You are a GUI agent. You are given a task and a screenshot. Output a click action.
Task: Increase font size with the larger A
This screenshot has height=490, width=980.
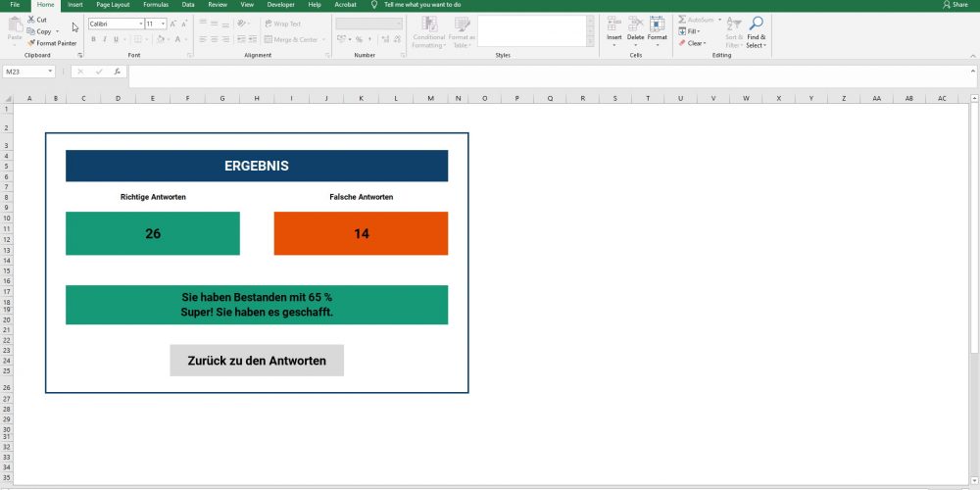pos(173,24)
